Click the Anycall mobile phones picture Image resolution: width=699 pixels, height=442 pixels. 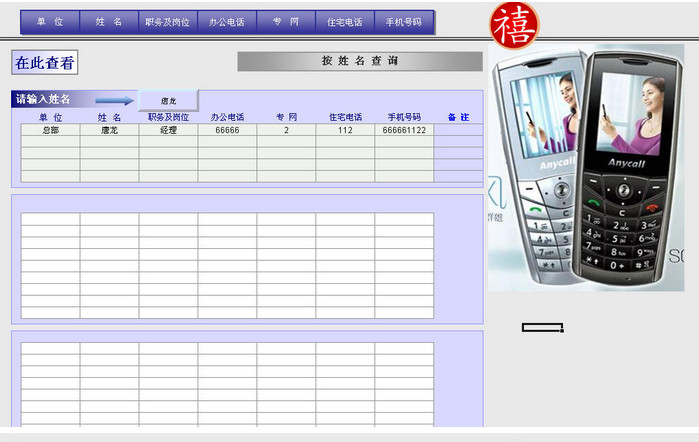[586, 168]
